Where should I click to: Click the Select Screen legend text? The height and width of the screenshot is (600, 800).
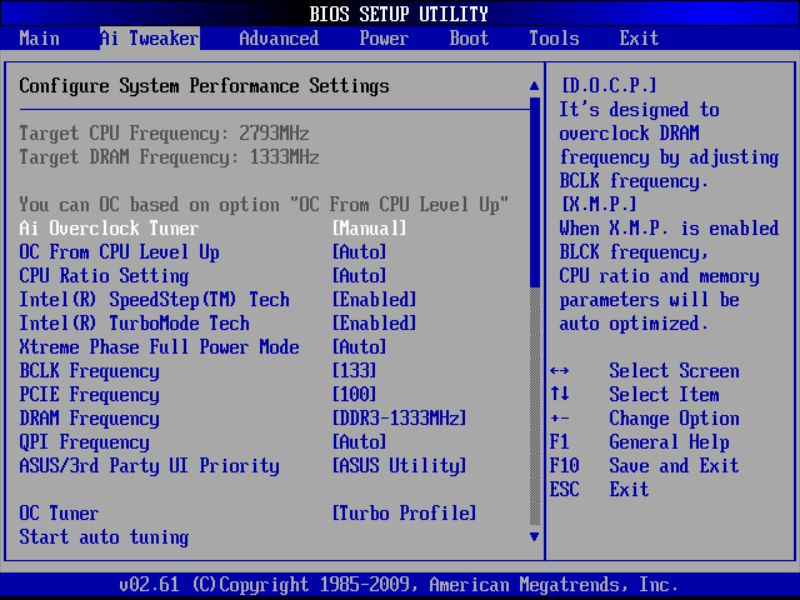[674, 371]
